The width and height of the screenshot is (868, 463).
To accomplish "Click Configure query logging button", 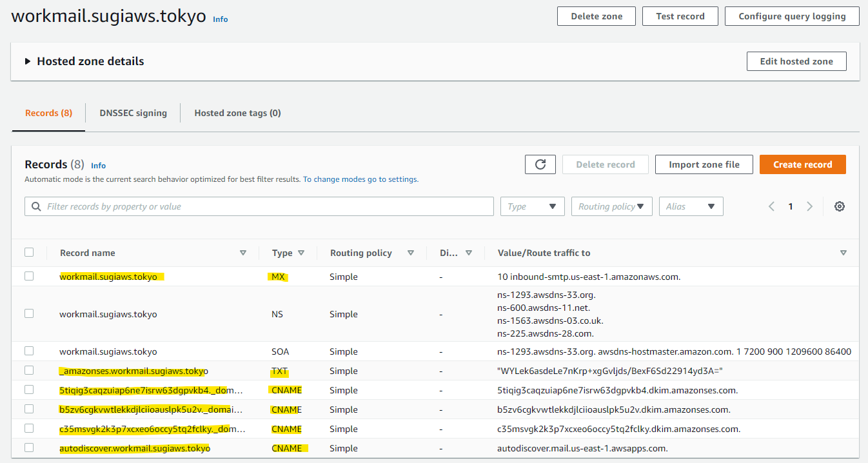I will (x=792, y=16).
